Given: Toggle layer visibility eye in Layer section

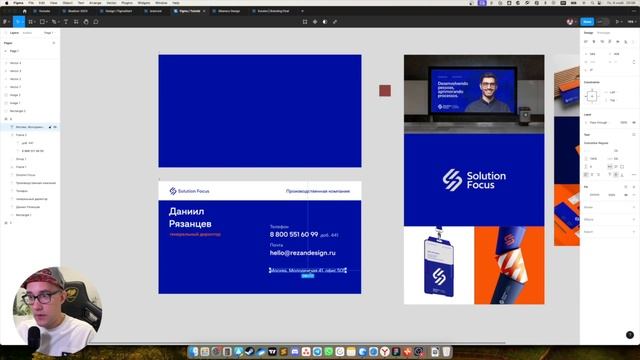Looking at the screenshot, I should tap(634, 122).
